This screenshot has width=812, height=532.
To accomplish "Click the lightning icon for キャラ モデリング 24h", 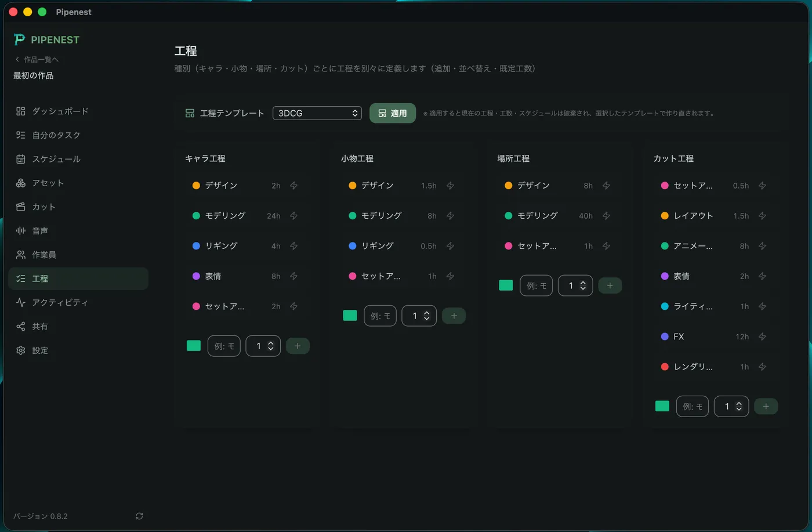I will coord(294,216).
